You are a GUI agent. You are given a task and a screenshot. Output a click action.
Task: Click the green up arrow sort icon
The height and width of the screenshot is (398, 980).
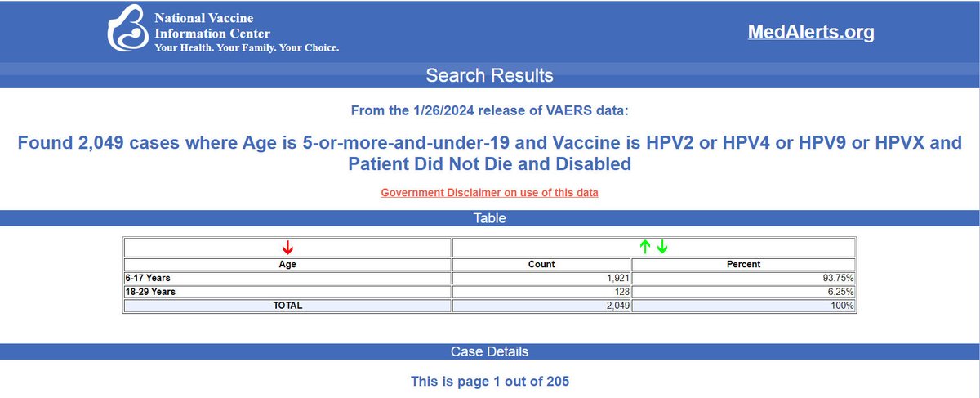point(644,247)
